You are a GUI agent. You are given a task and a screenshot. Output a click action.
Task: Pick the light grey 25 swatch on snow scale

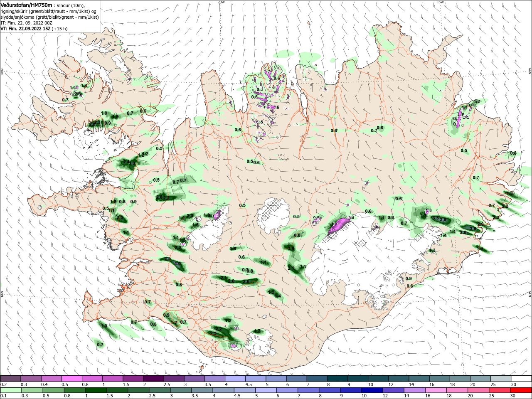pyautogui.click(x=500, y=379)
